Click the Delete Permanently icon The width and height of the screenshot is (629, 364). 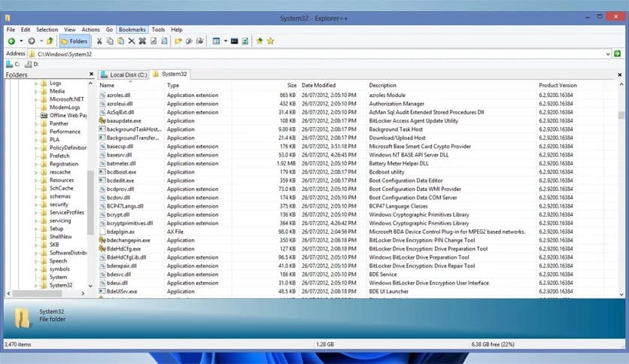coord(142,41)
